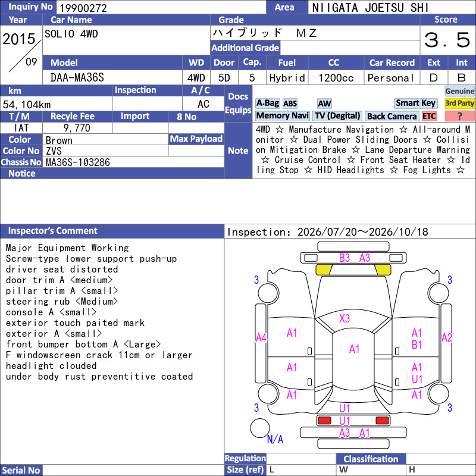This screenshot has height=476, width=476.
Task: Click the mileage 54,104km
Action: tap(27, 105)
